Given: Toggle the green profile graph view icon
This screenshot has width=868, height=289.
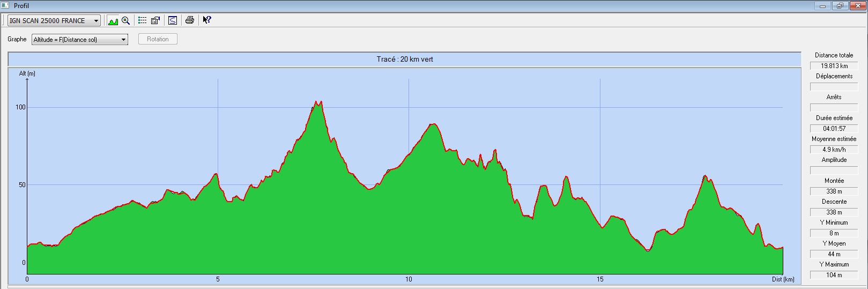Looking at the screenshot, I should coord(113,20).
